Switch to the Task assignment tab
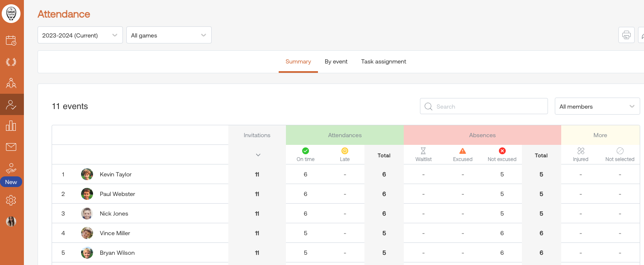The width and height of the screenshot is (644, 265). click(x=383, y=62)
